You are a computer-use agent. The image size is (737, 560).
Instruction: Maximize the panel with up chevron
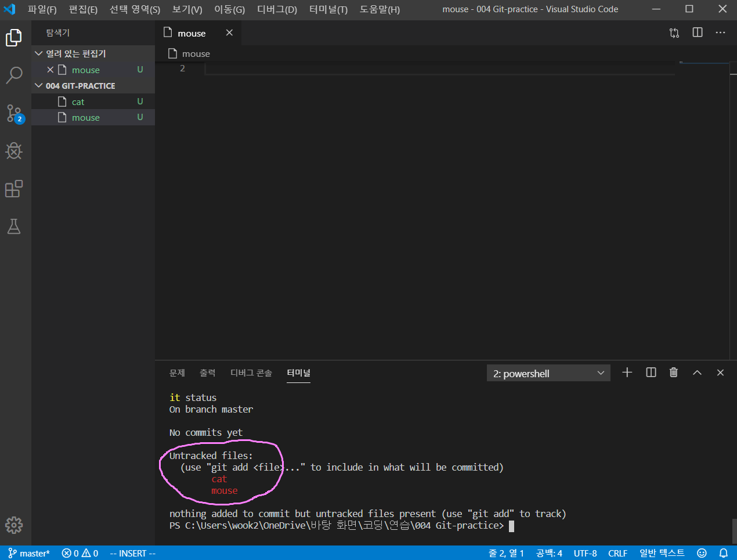pos(697,373)
